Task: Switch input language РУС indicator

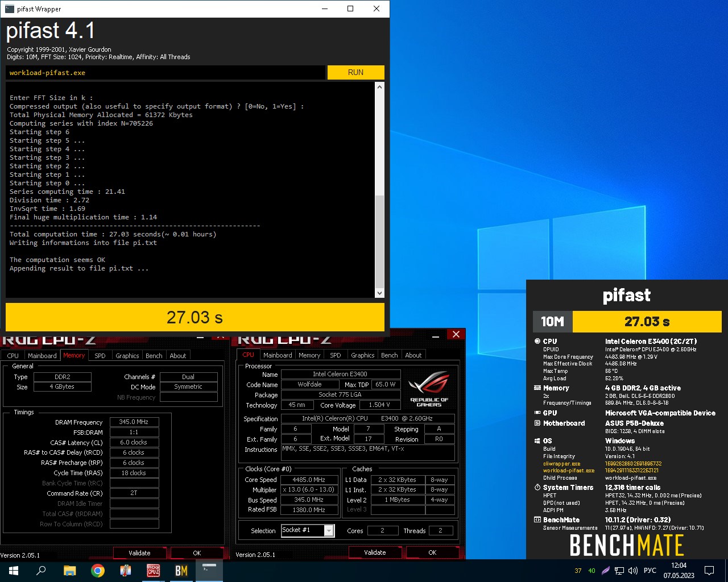Action: click(x=650, y=571)
